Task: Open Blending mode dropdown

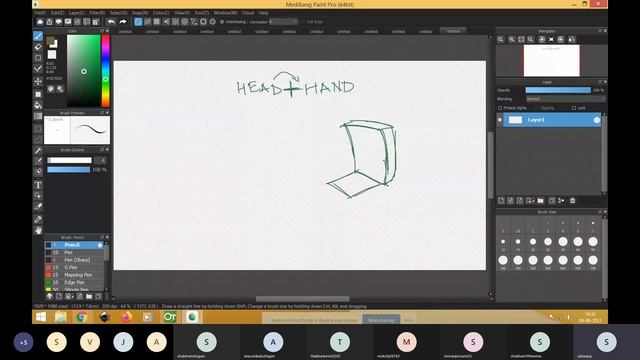Action: click(565, 99)
